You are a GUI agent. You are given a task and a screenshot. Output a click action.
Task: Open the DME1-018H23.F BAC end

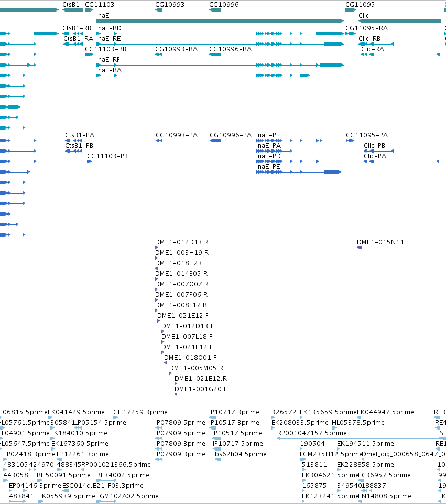click(156, 269)
